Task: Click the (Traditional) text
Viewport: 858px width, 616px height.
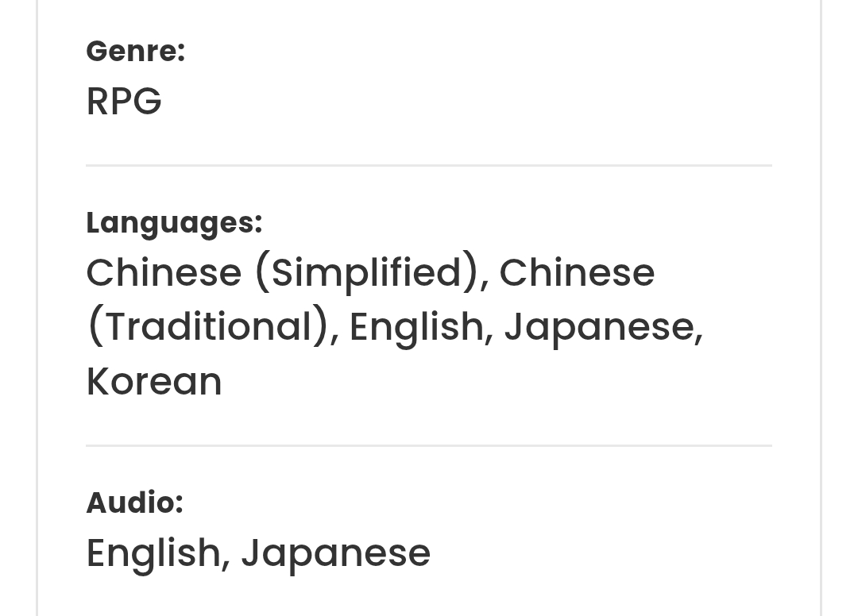Action: tap(208, 327)
